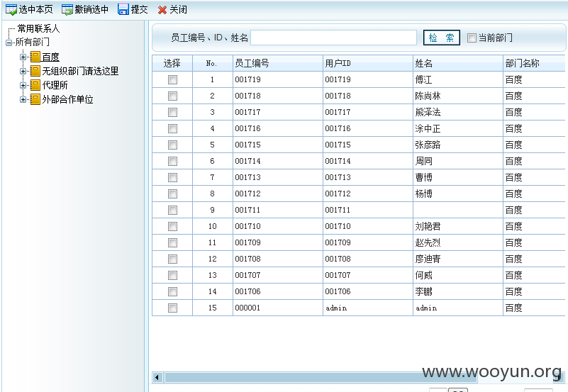Check the box for employee 周同
568x392 pixels.
pyautogui.click(x=172, y=161)
